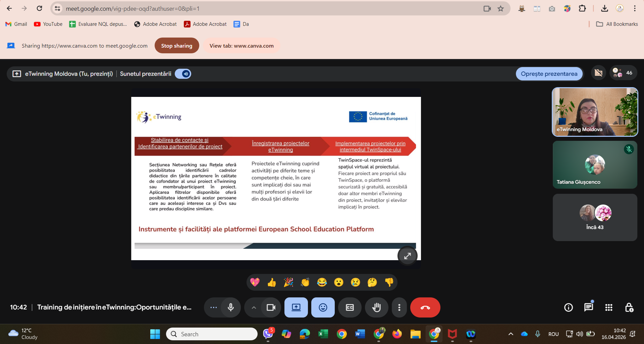The width and height of the screenshot is (644, 344).
Task: Click the red leave call button
Action: [x=425, y=307]
